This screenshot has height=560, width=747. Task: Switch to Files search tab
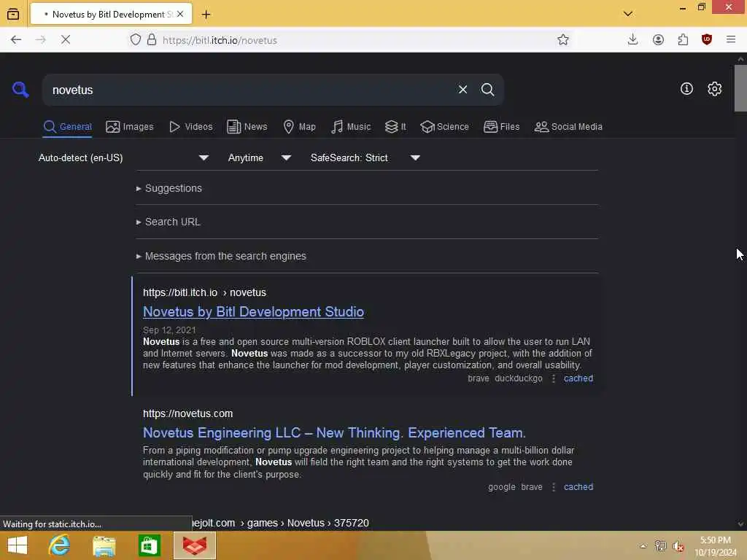502,127
